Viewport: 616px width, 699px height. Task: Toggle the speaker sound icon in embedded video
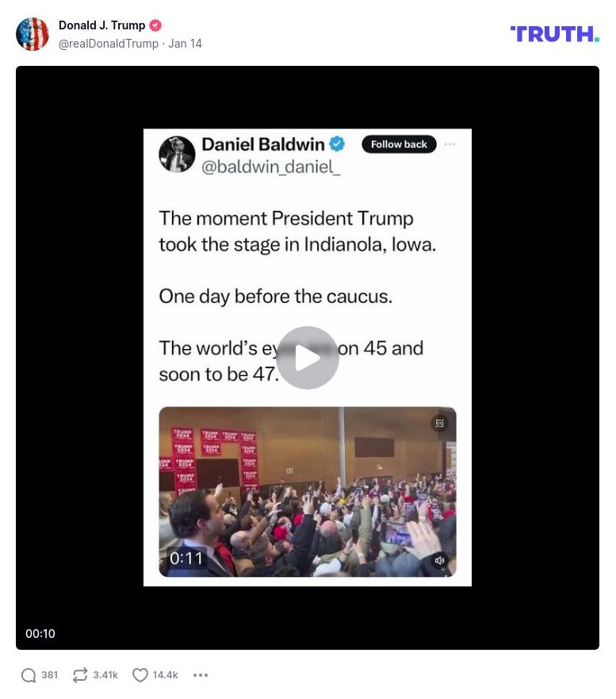(x=439, y=560)
